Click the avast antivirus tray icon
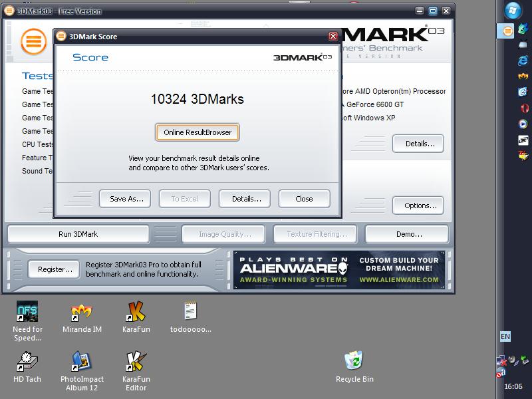 [x=501, y=372]
